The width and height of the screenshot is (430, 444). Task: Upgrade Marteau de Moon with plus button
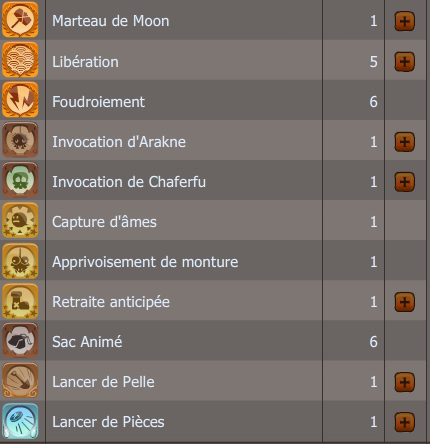[405, 21]
